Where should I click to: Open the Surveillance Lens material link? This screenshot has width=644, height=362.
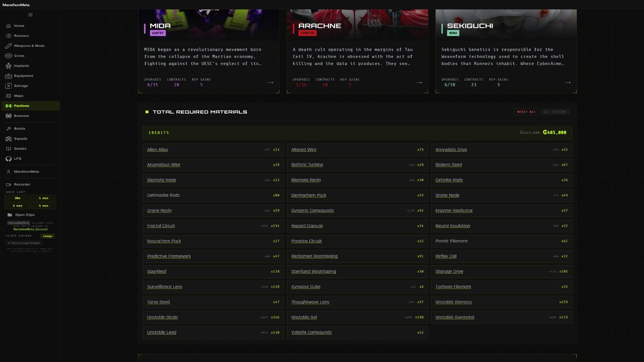coord(165,287)
